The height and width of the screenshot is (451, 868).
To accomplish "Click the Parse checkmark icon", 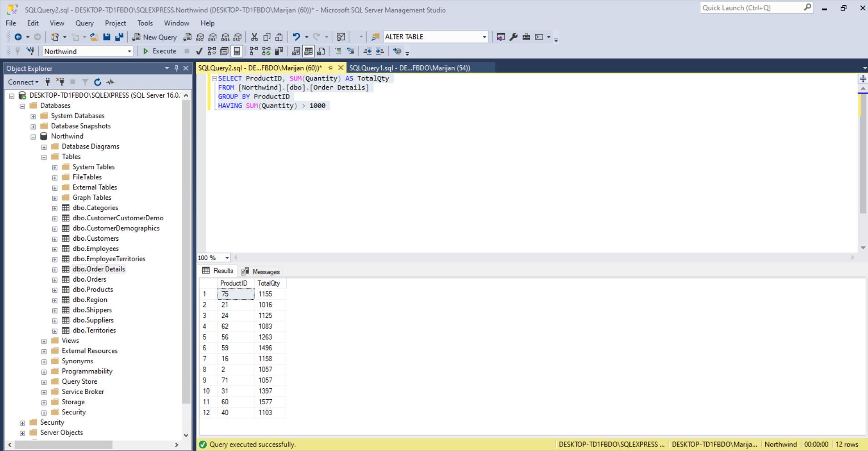I will click(x=199, y=51).
